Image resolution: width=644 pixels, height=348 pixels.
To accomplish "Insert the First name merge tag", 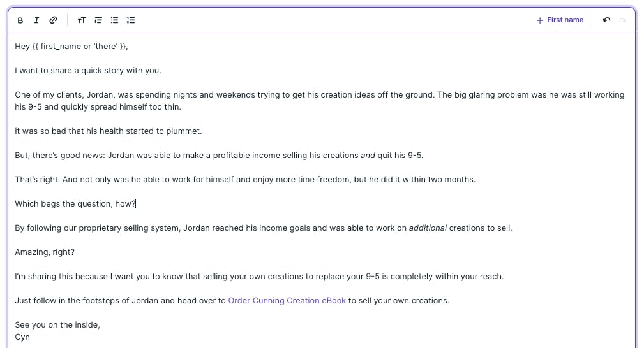I will click(x=560, y=20).
